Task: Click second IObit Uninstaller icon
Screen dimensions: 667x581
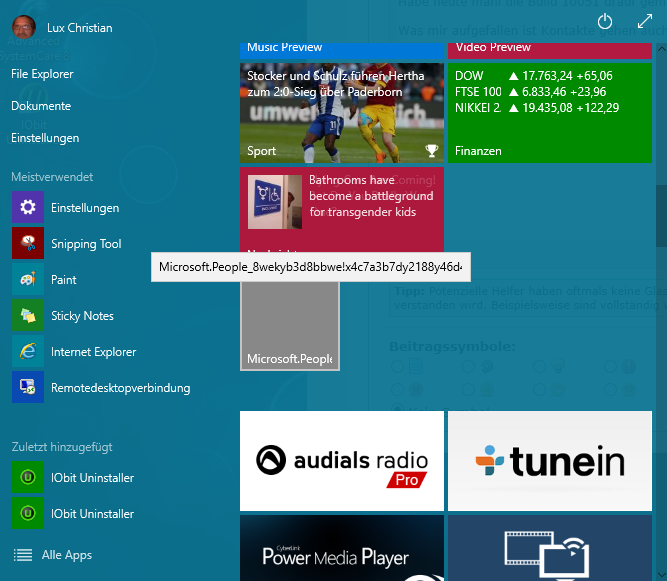Action: (28, 513)
